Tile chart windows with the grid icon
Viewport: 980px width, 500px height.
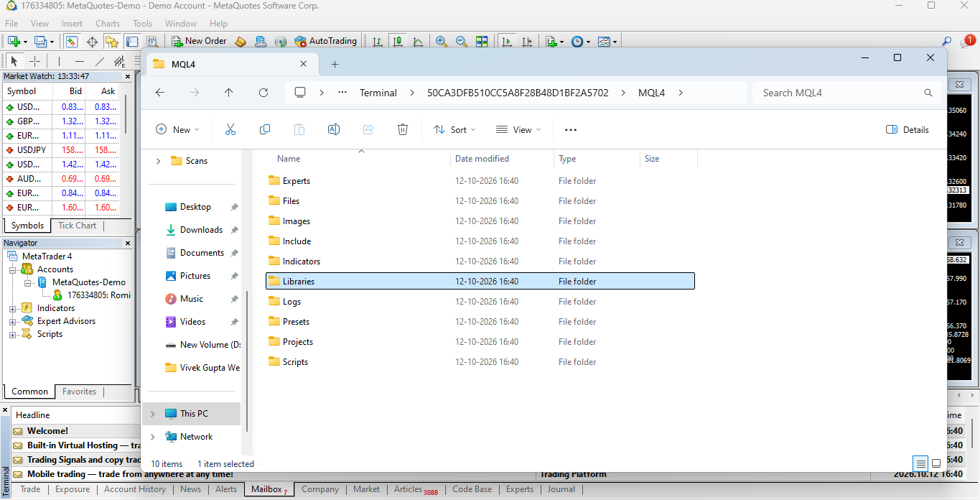click(482, 42)
